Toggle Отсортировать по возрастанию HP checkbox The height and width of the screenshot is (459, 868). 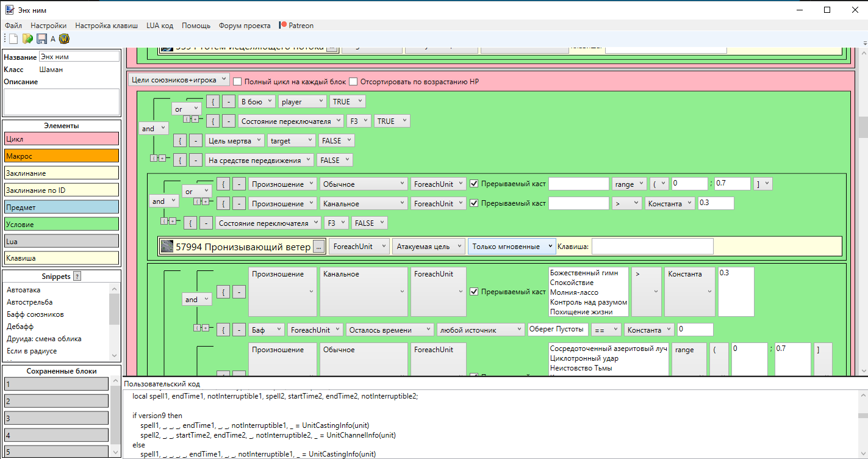pyautogui.click(x=353, y=82)
